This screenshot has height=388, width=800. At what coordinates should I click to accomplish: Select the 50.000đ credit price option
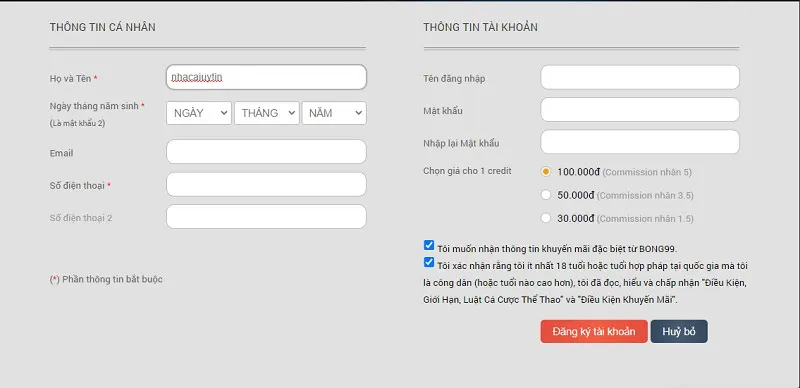pyautogui.click(x=546, y=195)
